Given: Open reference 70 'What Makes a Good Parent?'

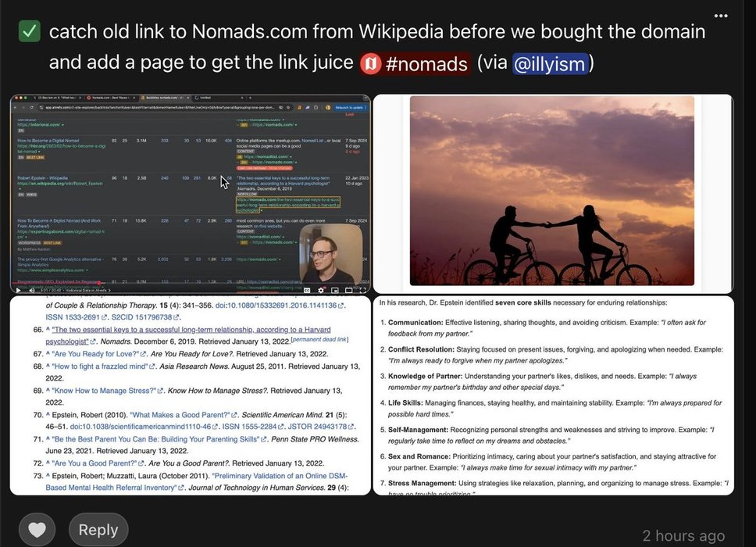Looking at the screenshot, I should pyautogui.click(x=181, y=415).
